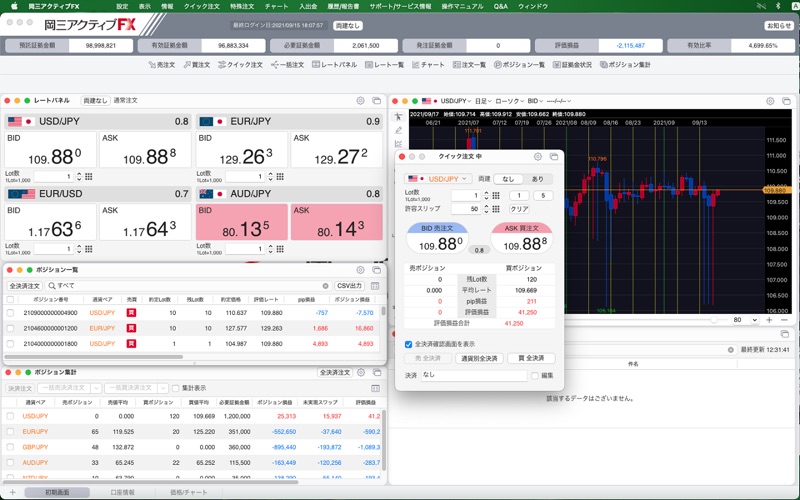
Task: Click column settings icon in ポジション一覧
Action: point(375,286)
